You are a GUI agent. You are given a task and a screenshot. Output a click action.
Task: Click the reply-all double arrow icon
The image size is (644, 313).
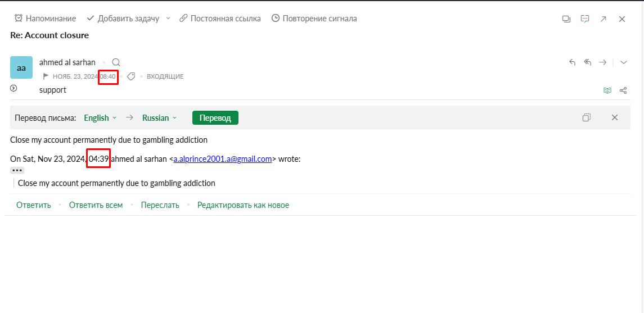coord(587,62)
